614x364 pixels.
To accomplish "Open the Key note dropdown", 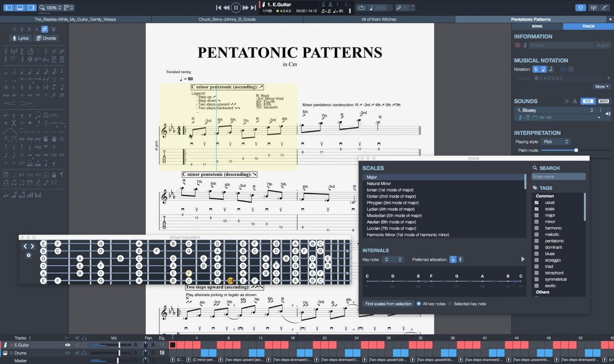I will (392, 259).
